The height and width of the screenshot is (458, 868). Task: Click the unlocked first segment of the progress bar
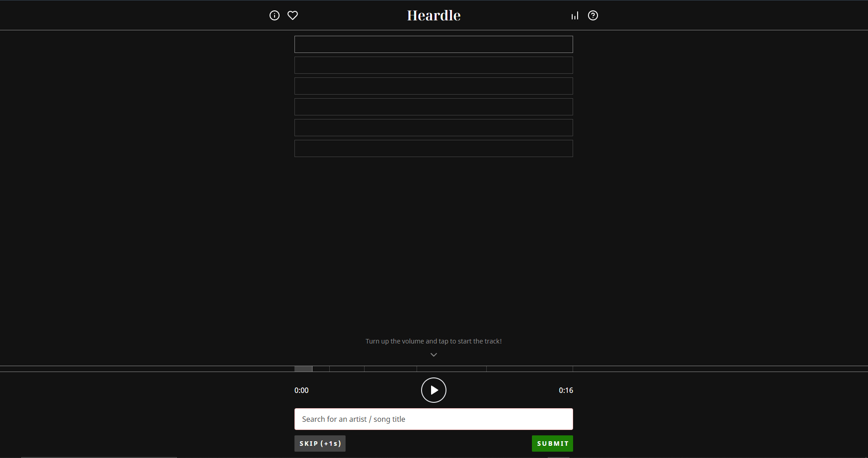(x=303, y=369)
